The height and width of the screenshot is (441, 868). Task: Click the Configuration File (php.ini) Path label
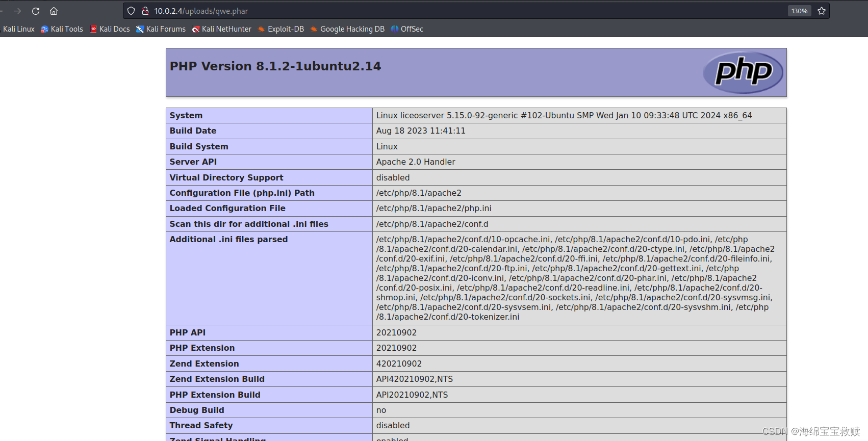coord(242,193)
